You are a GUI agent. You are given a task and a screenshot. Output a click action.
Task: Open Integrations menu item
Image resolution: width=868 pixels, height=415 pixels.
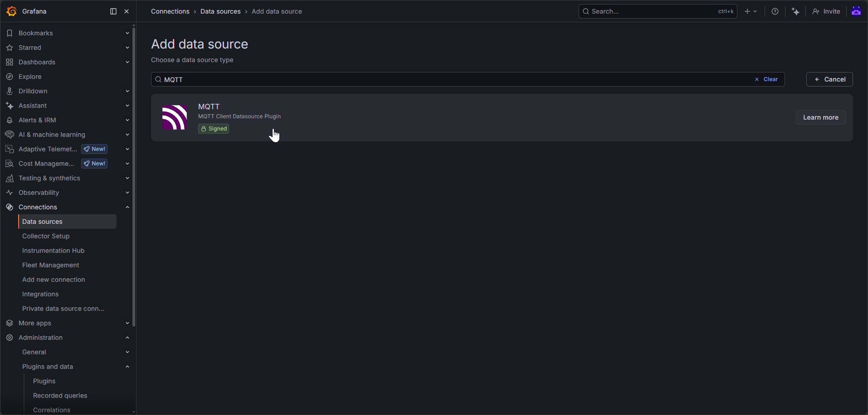(x=40, y=294)
